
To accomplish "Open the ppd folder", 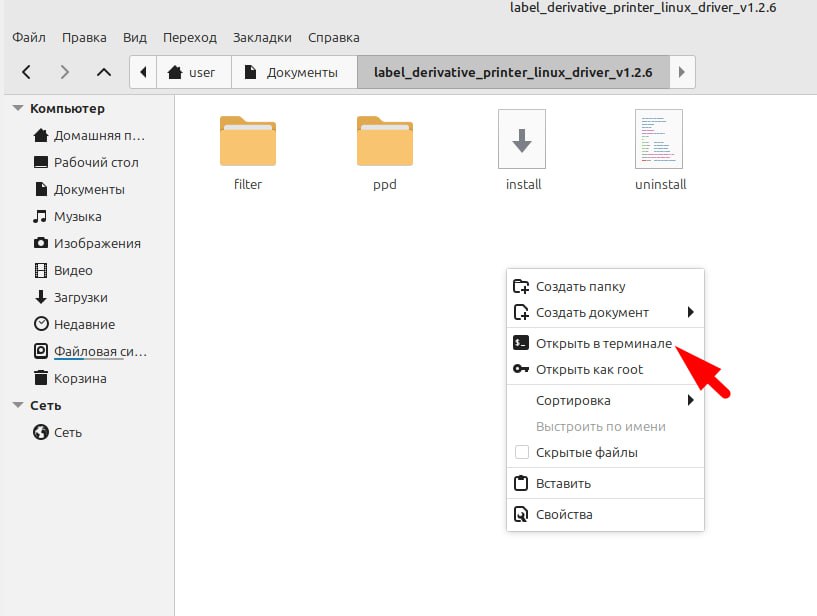I will pyautogui.click(x=384, y=141).
